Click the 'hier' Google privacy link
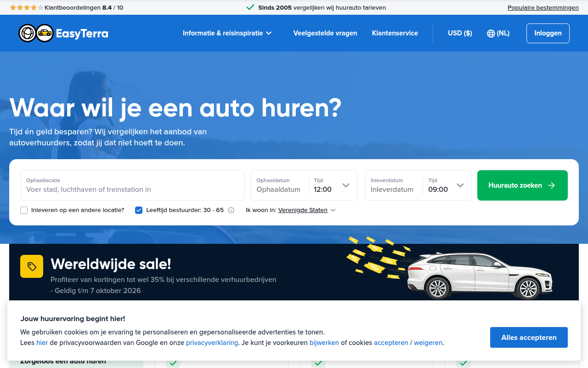Image resolution: width=588 pixels, height=368 pixels. (x=42, y=343)
